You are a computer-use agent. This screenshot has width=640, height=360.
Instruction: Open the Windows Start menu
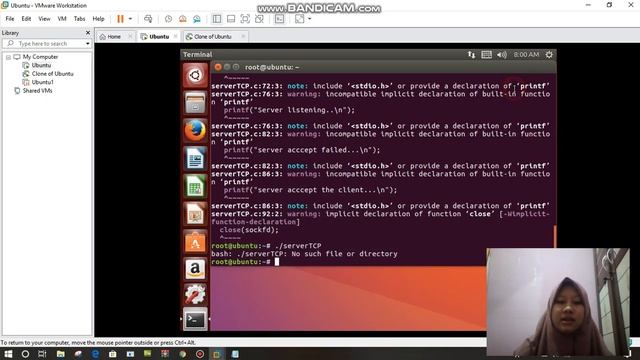(x=8, y=354)
